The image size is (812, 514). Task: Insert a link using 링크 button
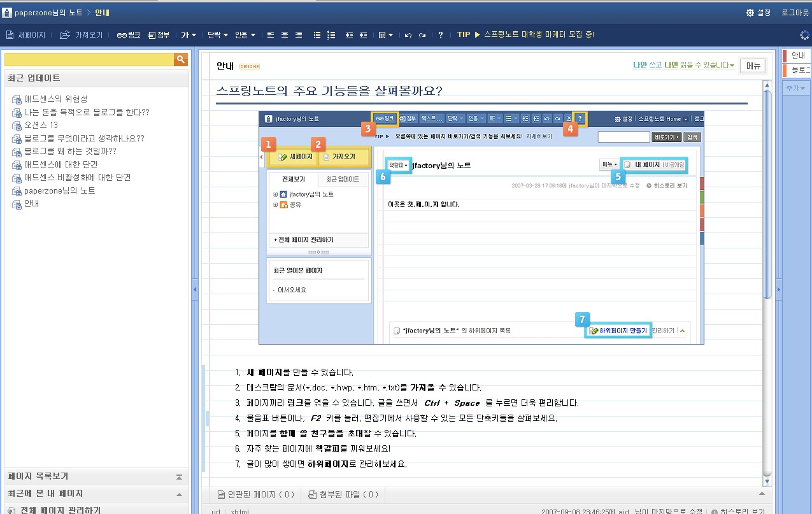pyautogui.click(x=129, y=35)
